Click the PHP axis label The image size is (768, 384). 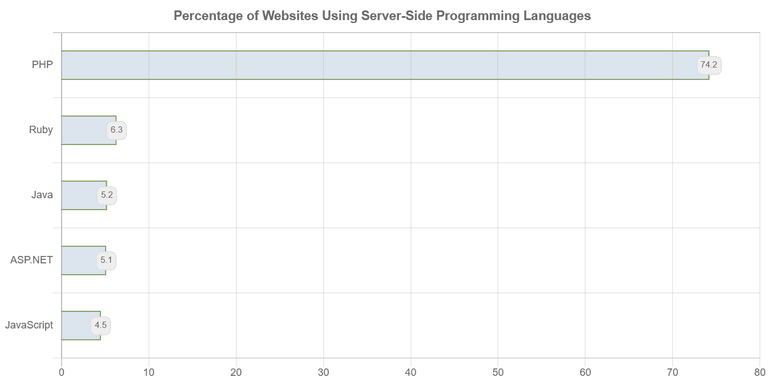tap(42, 65)
